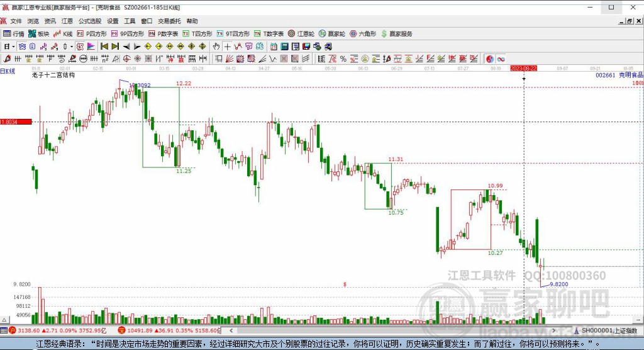
Task: Toggle the highlighted 叙 toolbar button
Action: click(x=80, y=47)
